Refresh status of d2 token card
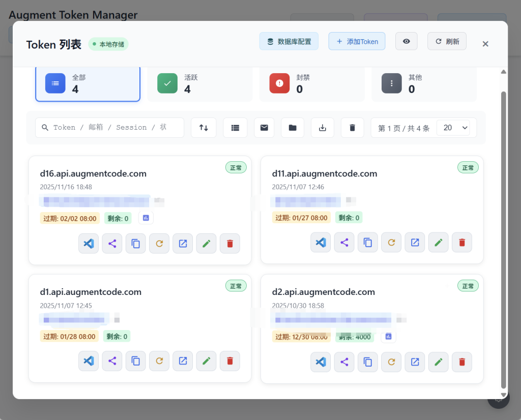Screen dimensions: 521x420 (391, 362)
